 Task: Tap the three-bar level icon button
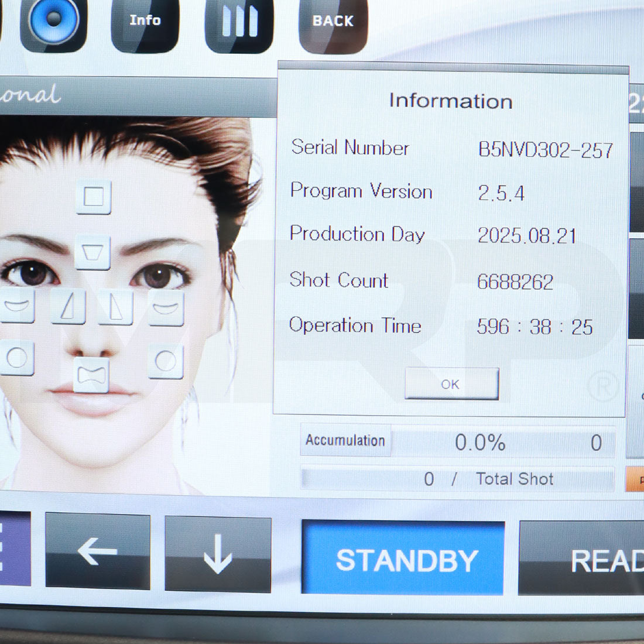(239, 21)
